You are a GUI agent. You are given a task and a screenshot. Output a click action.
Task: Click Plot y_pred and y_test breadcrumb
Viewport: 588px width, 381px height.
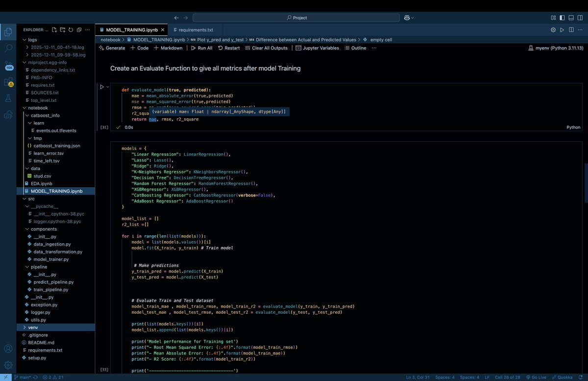pos(217,39)
